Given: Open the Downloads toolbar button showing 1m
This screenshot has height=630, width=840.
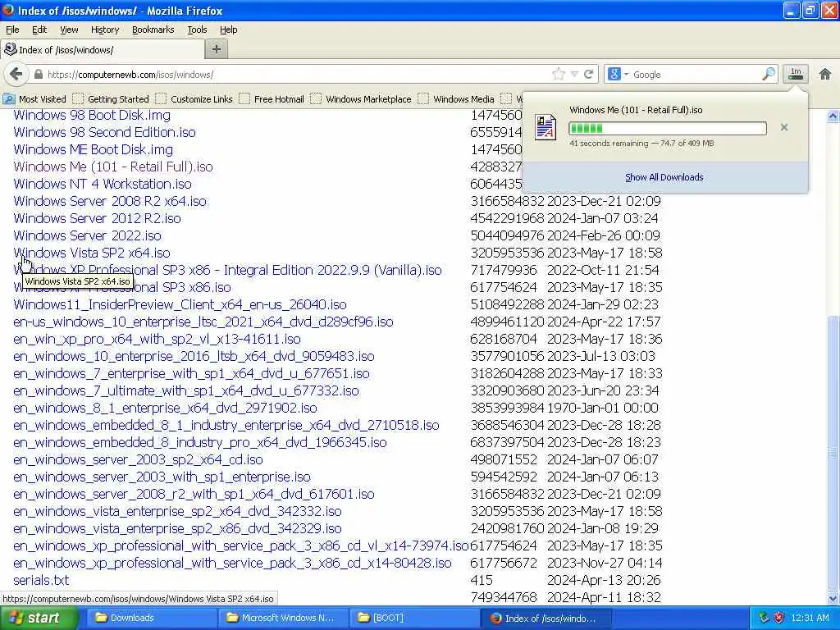Looking at the screenshot, I should click(x=796, y=74).
